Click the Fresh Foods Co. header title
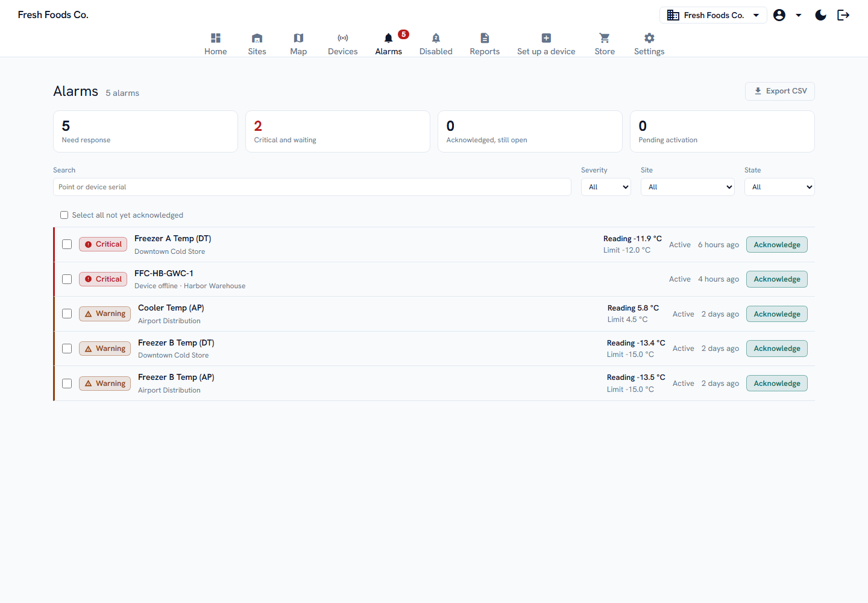868x603 pixels. point(53,15)
